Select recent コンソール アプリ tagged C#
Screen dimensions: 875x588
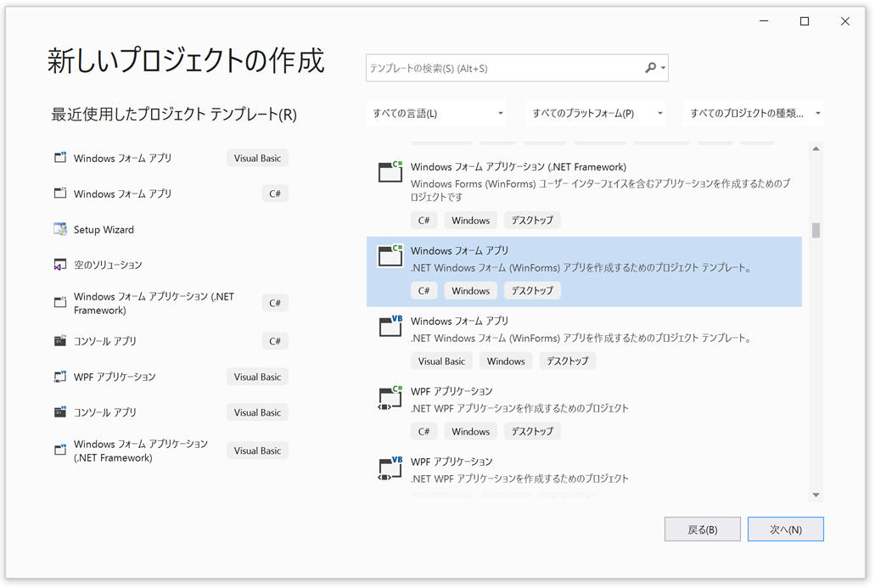[x=171, y=341]
